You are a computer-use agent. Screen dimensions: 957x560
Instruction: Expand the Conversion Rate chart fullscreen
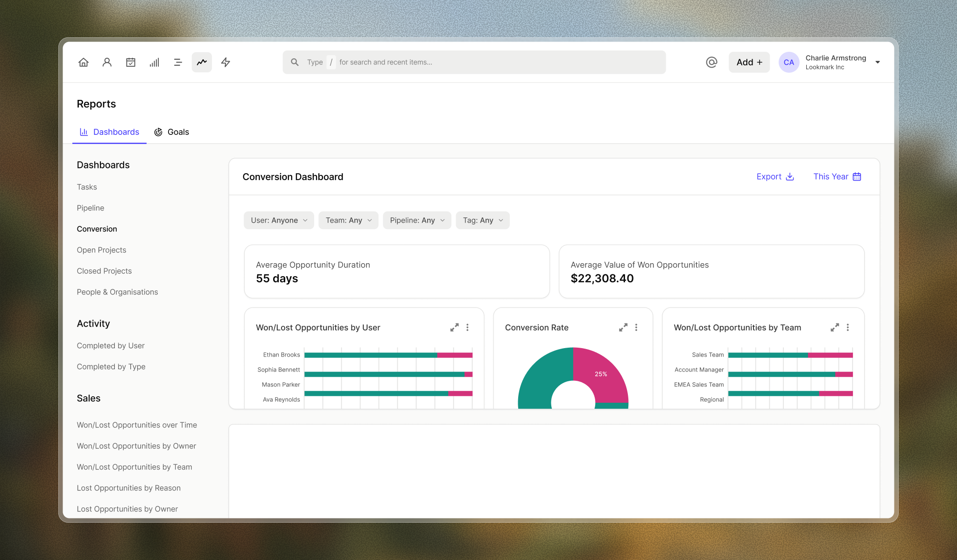623,328
